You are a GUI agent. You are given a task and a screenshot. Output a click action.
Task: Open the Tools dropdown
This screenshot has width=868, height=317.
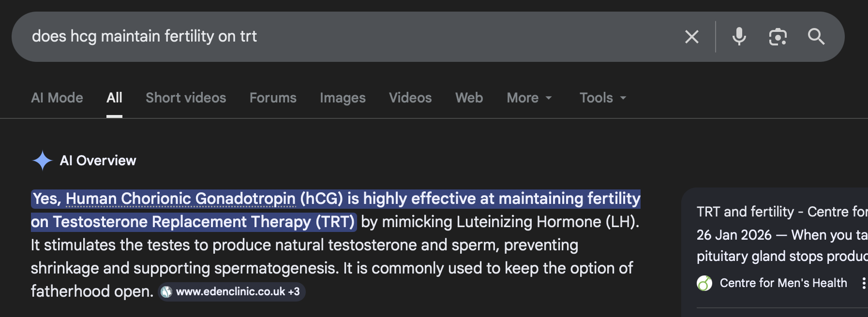click(x=602, y=98)
